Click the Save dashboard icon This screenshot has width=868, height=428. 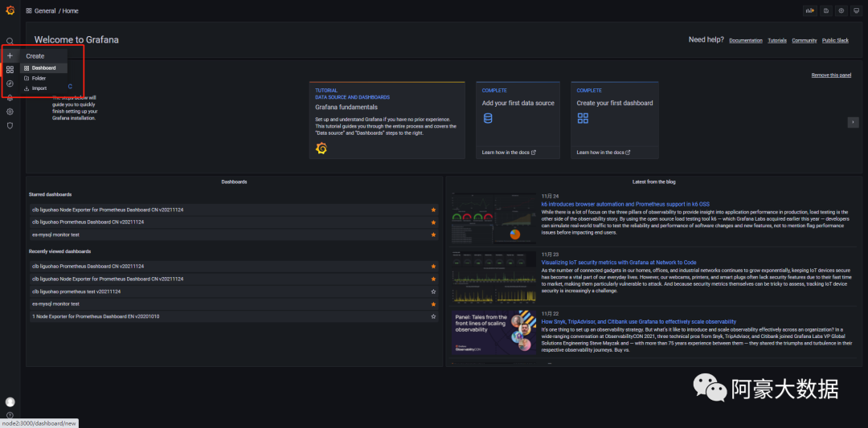(826, 10)
